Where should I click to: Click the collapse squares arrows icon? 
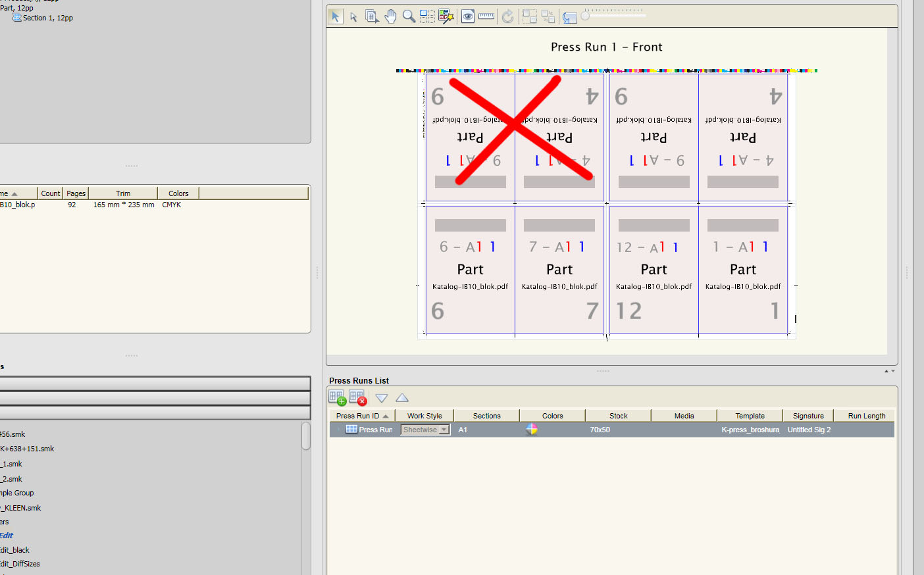coord(548,16)
